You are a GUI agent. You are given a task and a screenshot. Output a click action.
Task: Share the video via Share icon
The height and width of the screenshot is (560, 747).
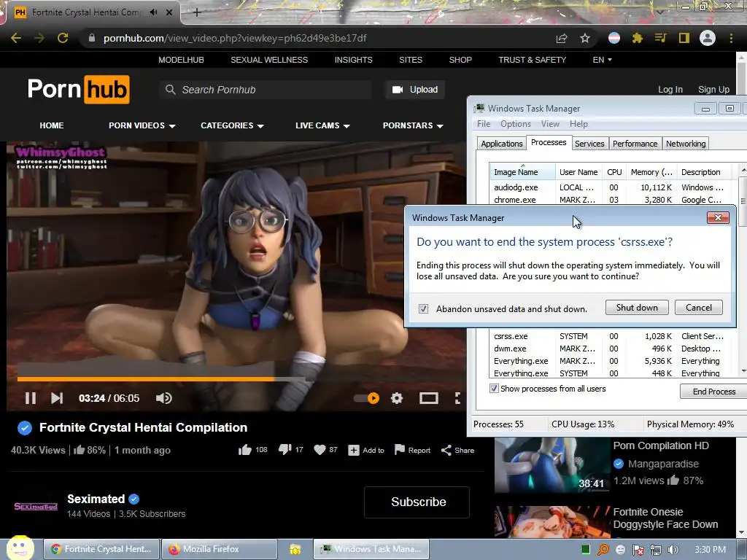pyautogui.click(x=446, y=450)
